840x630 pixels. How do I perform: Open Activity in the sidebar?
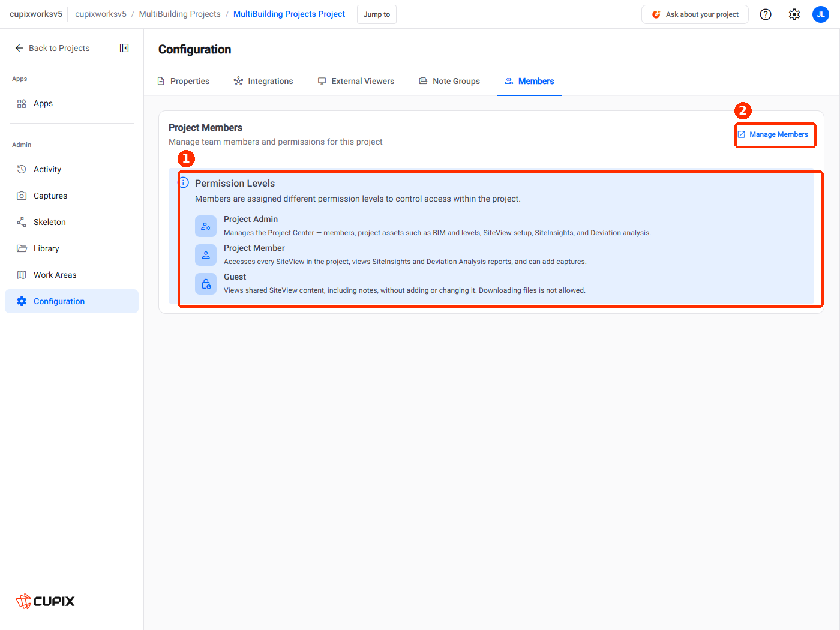[71, 169]
